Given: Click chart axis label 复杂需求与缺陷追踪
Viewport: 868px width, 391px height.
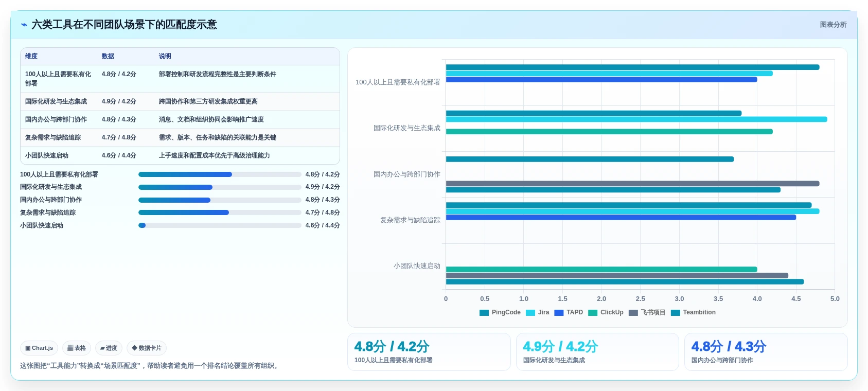Looking at the screenshot, I should pyautogui.click(x=410, y=220).
